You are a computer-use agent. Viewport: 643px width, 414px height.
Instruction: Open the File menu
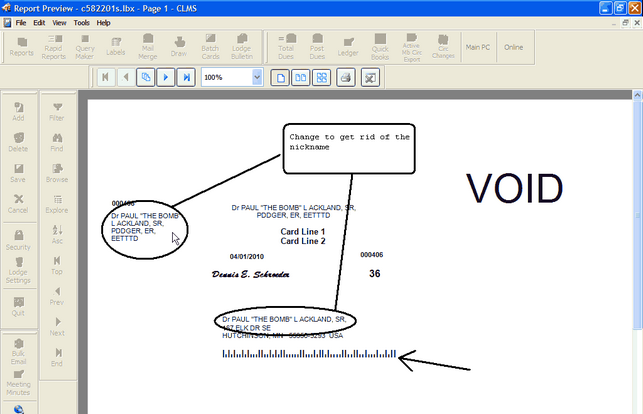click(21, 22)
